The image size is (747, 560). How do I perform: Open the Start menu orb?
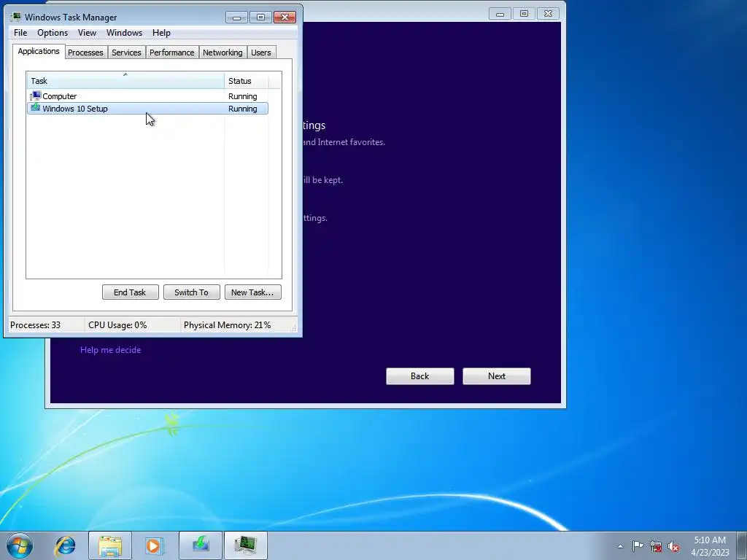click(19, 545)
